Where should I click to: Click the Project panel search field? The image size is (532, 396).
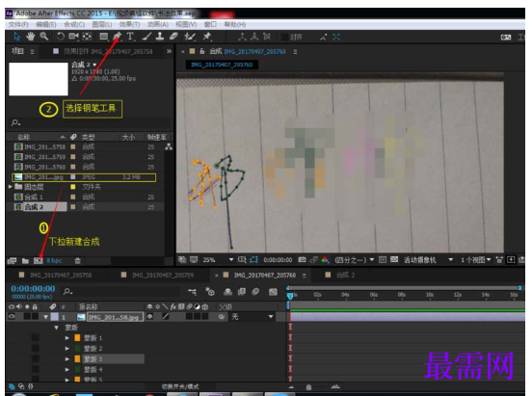tap(90, 122)
